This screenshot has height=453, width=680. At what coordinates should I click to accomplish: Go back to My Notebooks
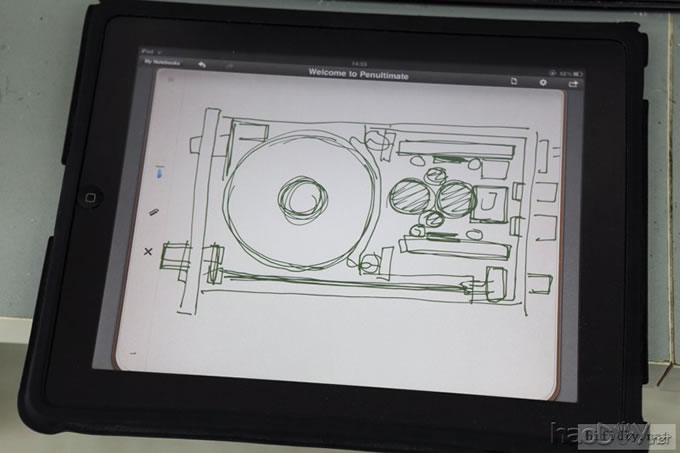161,62
